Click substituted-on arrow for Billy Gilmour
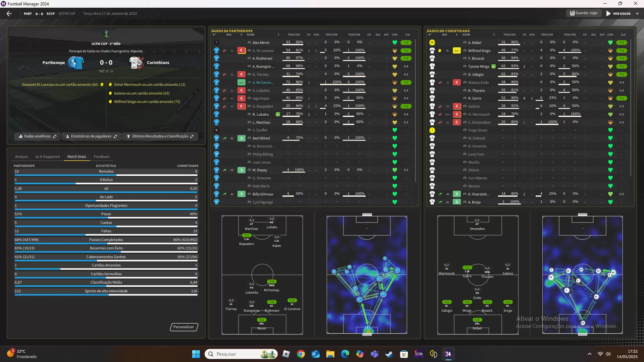Viewport: 644px width, 362px height. (x=241, y=194)
